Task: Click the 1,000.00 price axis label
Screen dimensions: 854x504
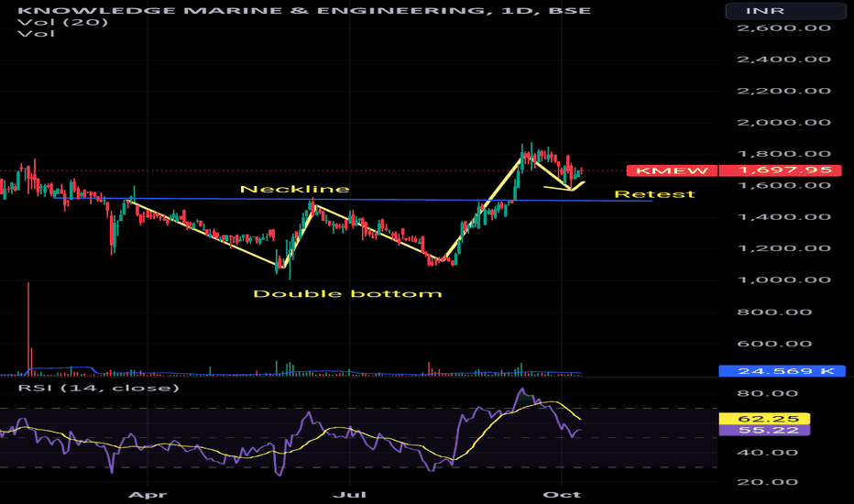Action: (783, 280)
